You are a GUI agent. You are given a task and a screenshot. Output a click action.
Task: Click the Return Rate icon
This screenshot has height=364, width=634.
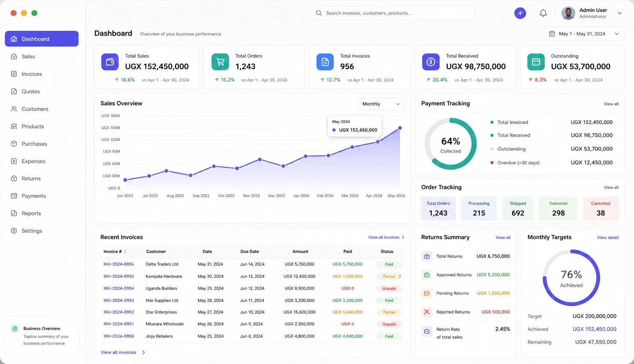coord(427,331)
